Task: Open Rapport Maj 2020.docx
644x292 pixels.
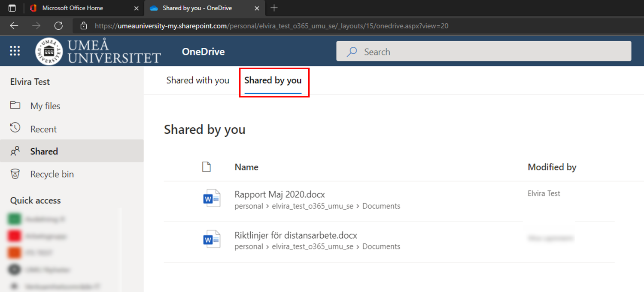Action: (x=279, y=194)
